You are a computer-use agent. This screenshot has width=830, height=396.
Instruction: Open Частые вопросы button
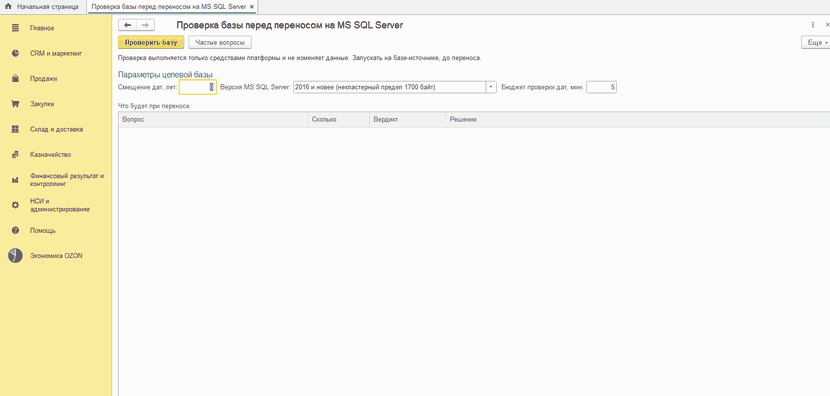[x=220, y=42]
